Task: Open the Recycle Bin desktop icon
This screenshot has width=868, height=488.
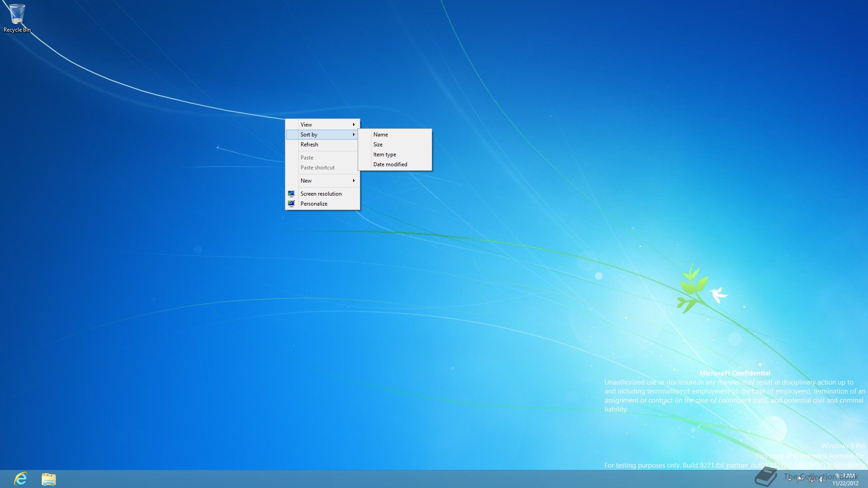Action: tap(17, 18)
